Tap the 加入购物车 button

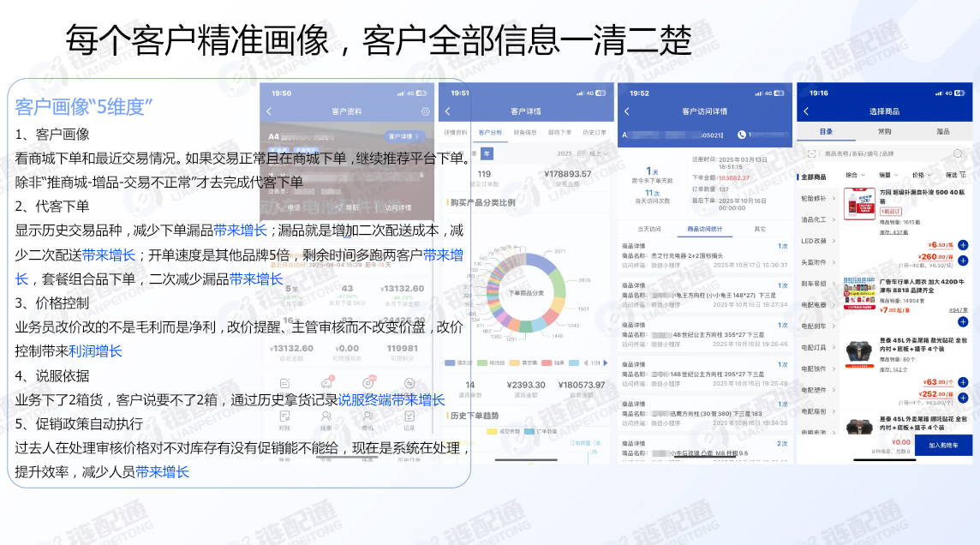coord(943,445)
